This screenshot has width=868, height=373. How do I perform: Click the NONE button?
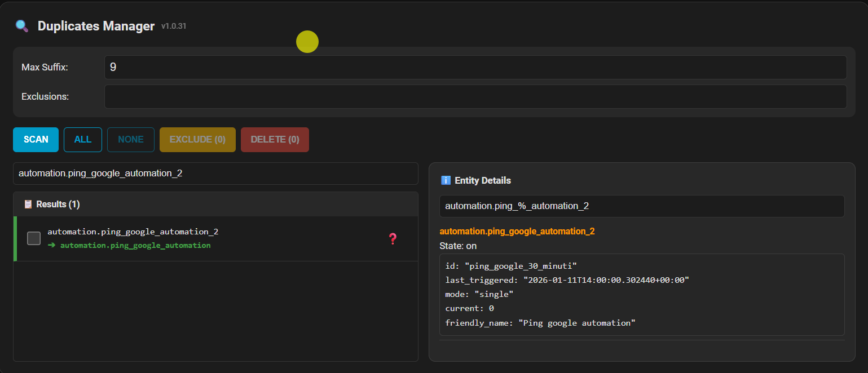click(x=131, y=140)
